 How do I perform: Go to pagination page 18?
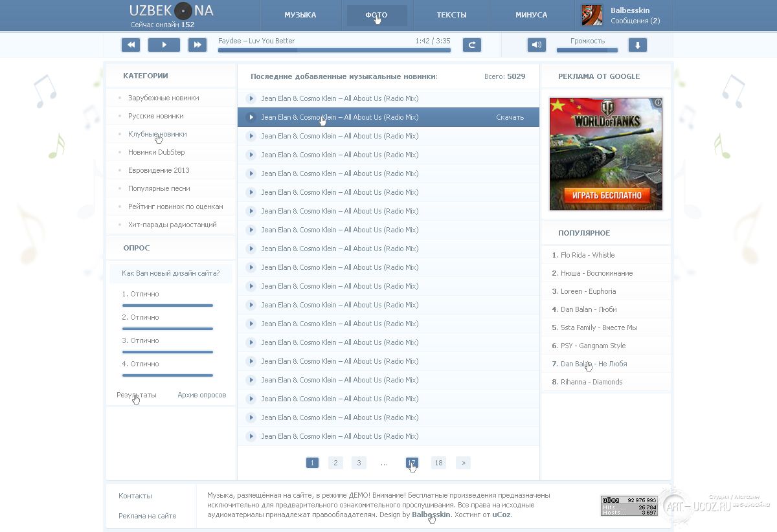coord(439,463)
